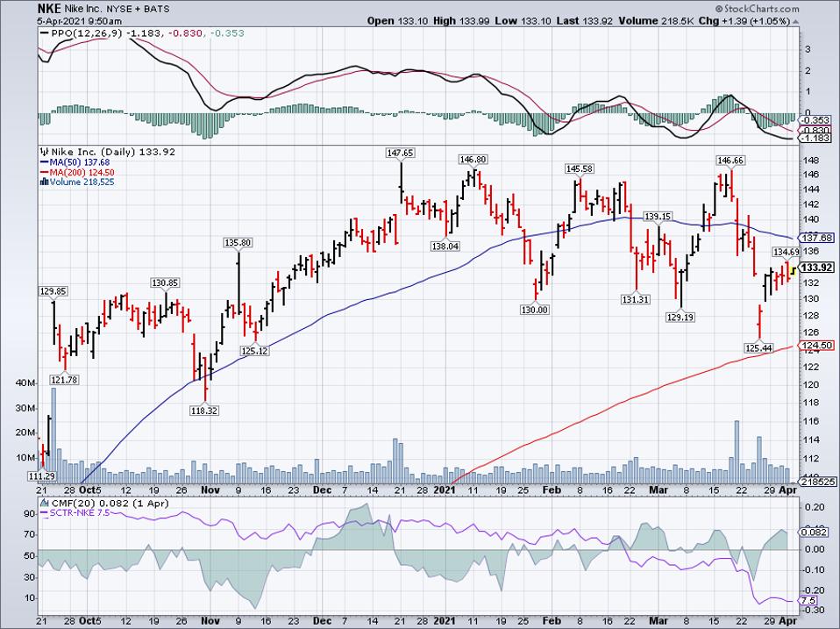Image resolution: width=840 pixels, height=629 pixels.
Task: Click the 147.65 price high annotation
Action: point(400,154)
